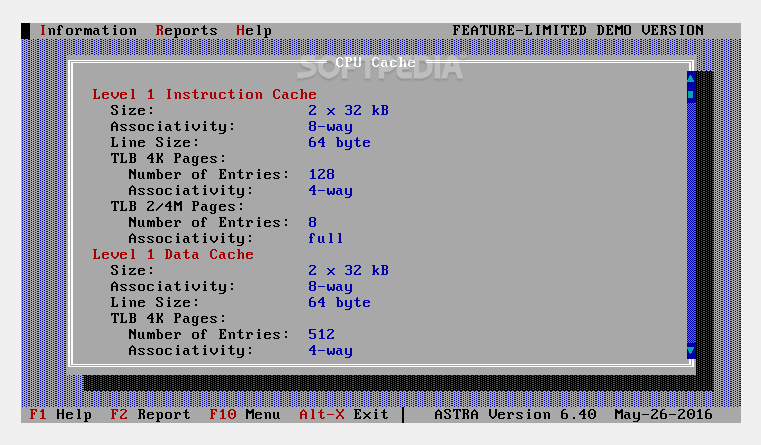Click the scrollbar down arrow
This screenshot has height=445, width=761.
point(691,351)
